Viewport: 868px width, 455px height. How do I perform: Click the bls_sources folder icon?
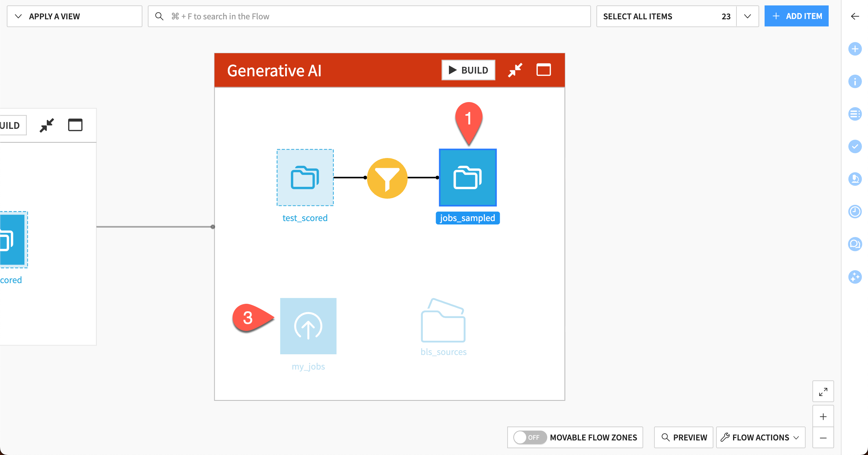443,321
